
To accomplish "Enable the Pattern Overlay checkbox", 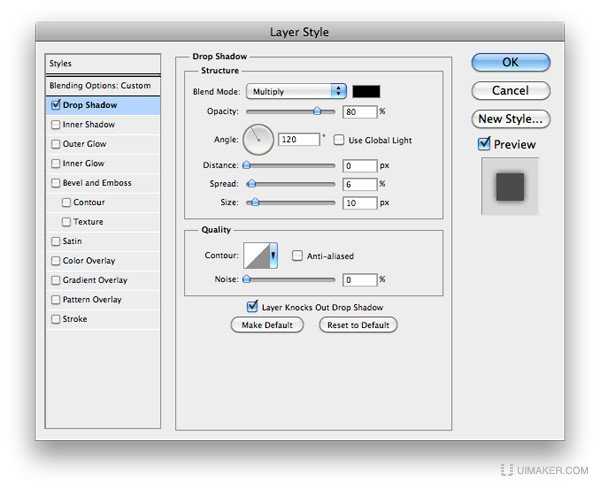I will pyautogui.click(x=56, y=299).
